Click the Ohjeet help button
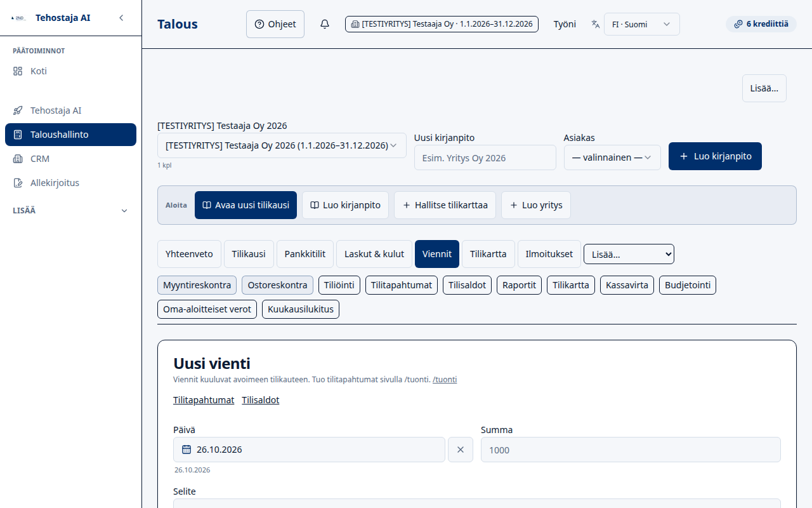812x508 pixels. point(275,24)
